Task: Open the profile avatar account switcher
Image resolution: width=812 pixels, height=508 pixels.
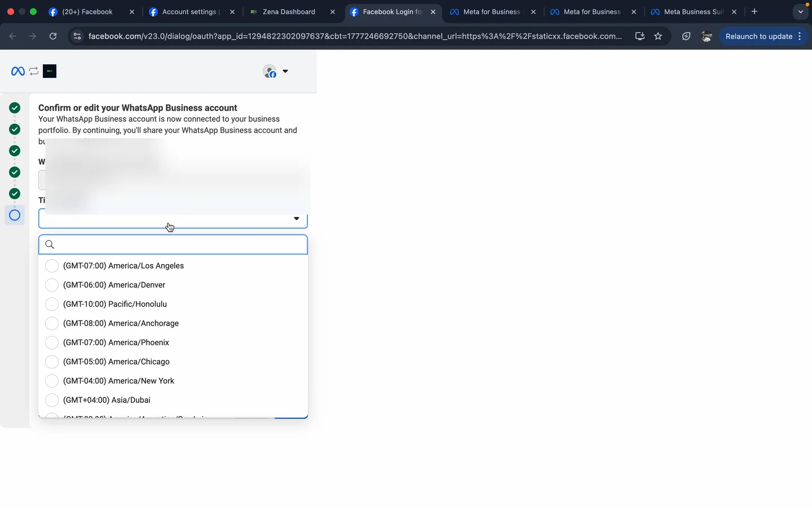Action: [270, 72]
